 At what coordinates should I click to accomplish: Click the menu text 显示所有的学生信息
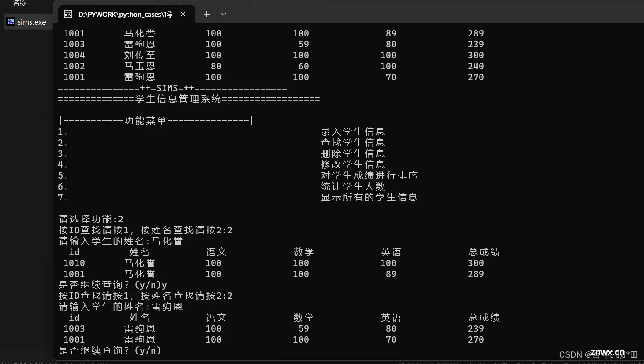369,197
